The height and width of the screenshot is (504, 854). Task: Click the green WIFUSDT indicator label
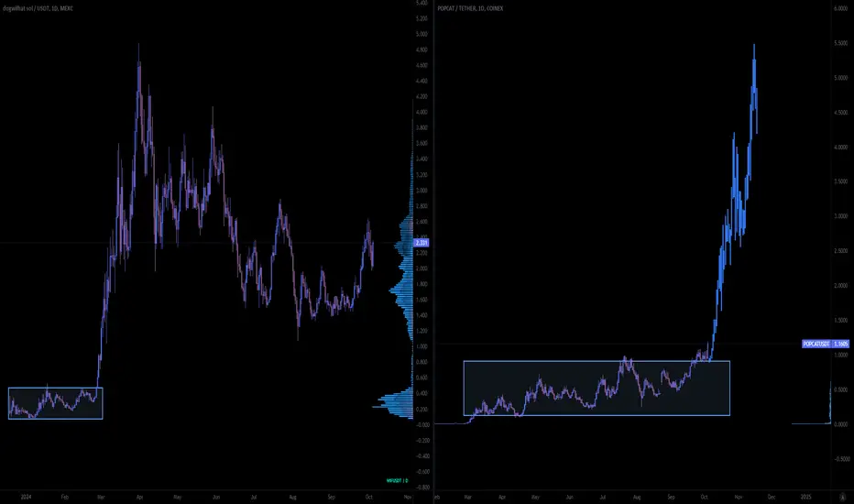tap(397, 480)
